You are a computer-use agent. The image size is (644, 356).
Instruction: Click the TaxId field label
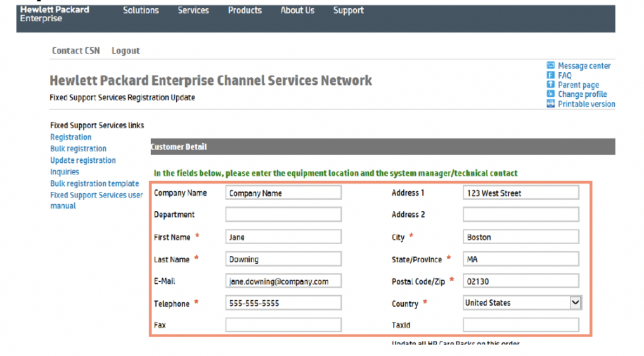(x=401, y=325)
